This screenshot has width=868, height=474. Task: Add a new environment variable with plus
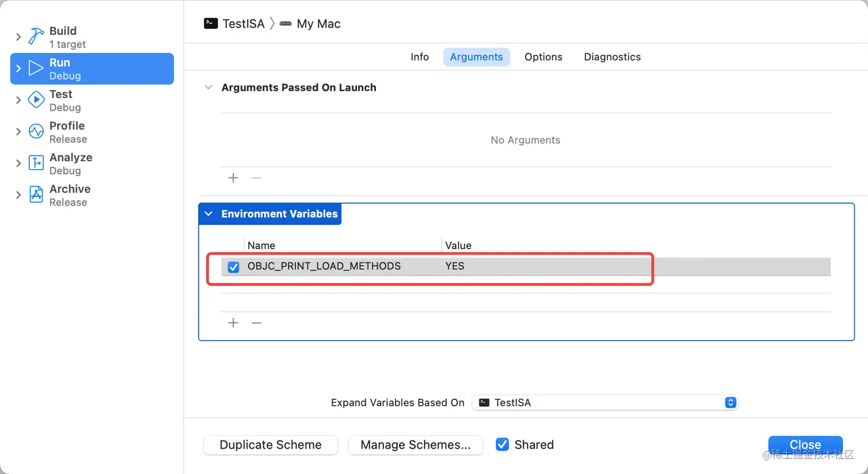click(x=233, y=323)
